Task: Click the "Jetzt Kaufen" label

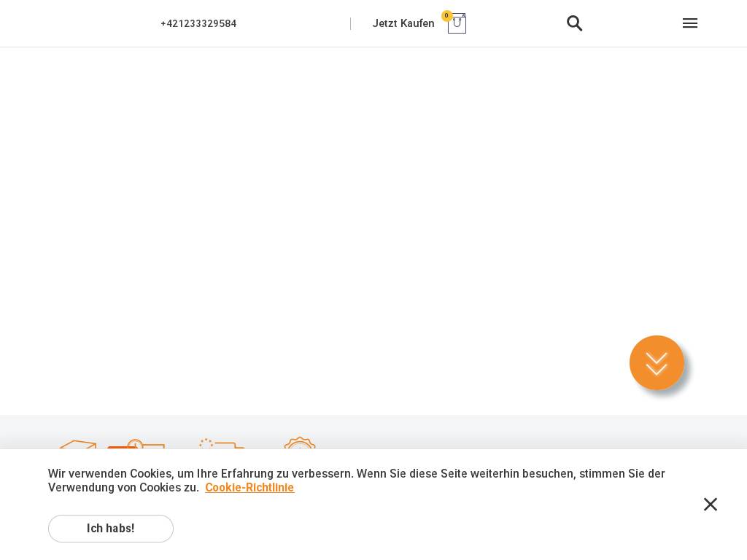Action: tap(403, 23)
